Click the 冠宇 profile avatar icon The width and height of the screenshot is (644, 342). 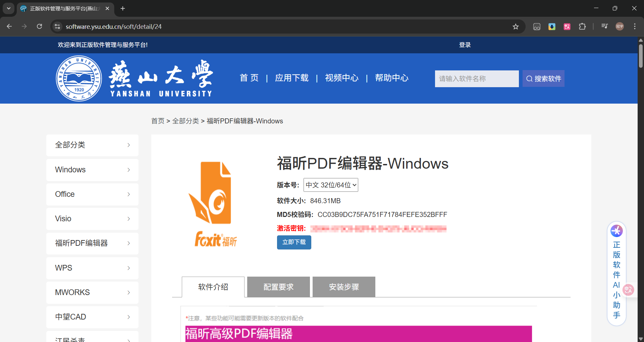(620, 26)
